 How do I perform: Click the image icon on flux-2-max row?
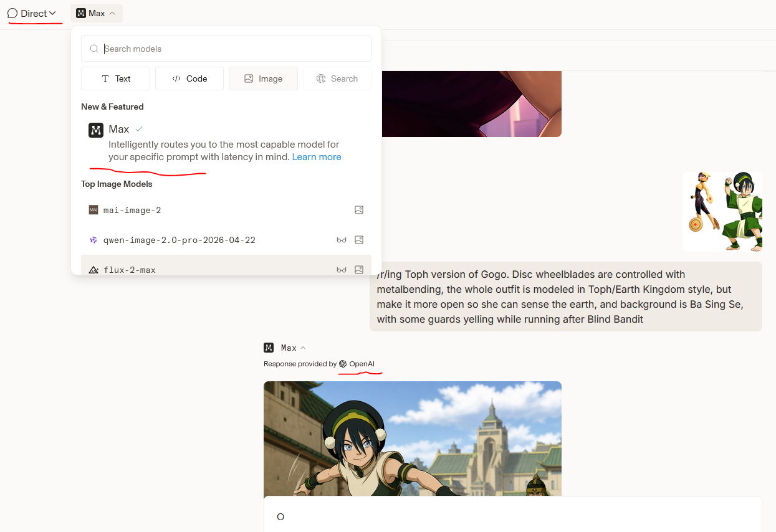coord(359,270)
